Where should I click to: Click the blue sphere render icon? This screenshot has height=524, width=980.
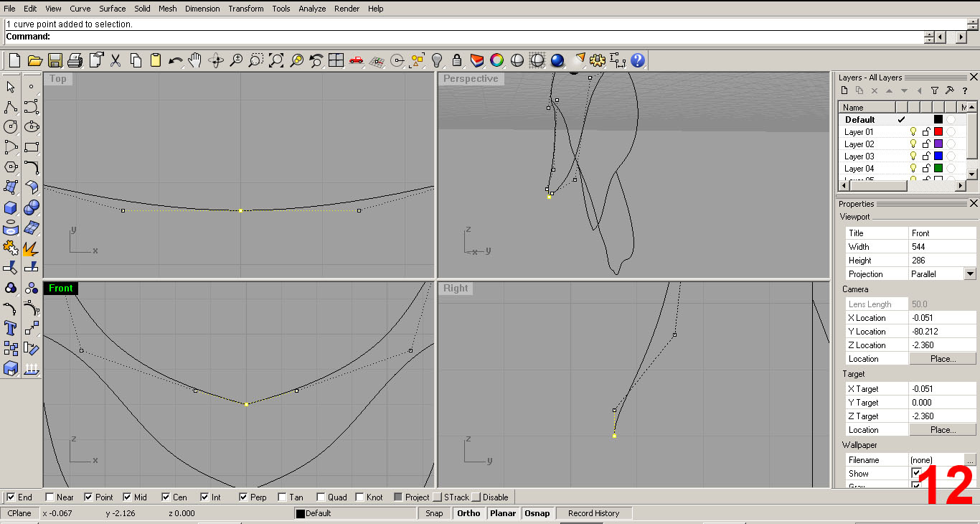[x=558, y=60]
